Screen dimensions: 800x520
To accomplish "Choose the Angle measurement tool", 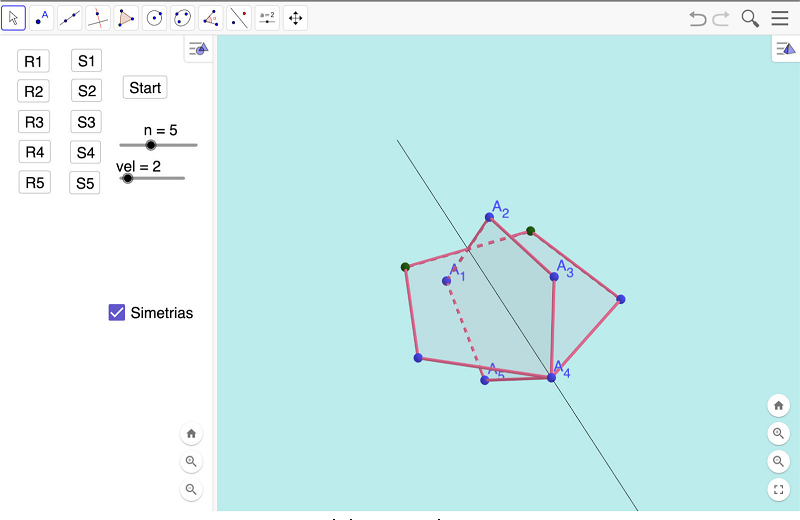I will 211,18.
